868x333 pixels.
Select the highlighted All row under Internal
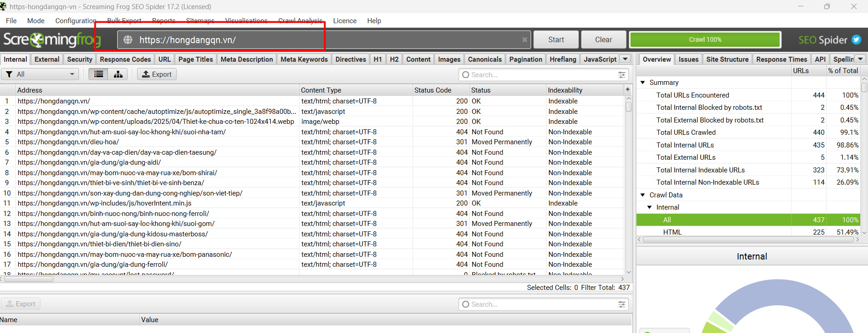point(748,220)
